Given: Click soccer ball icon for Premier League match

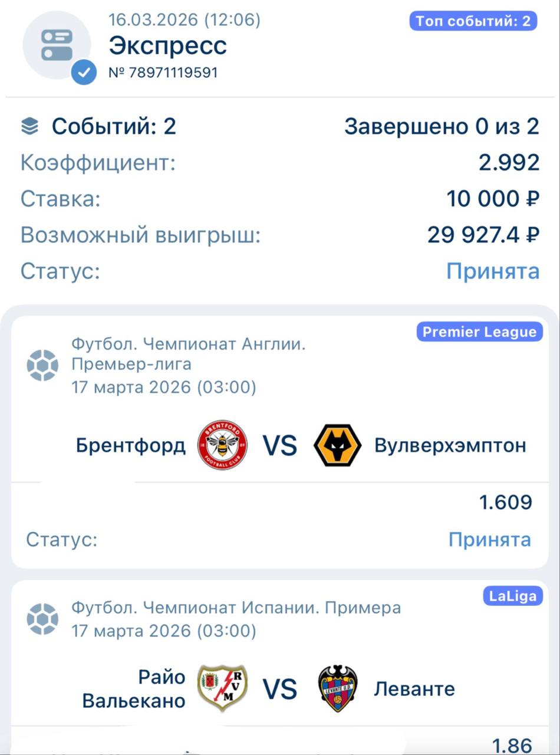Looking at the screenshot, I should click(42, 365).
